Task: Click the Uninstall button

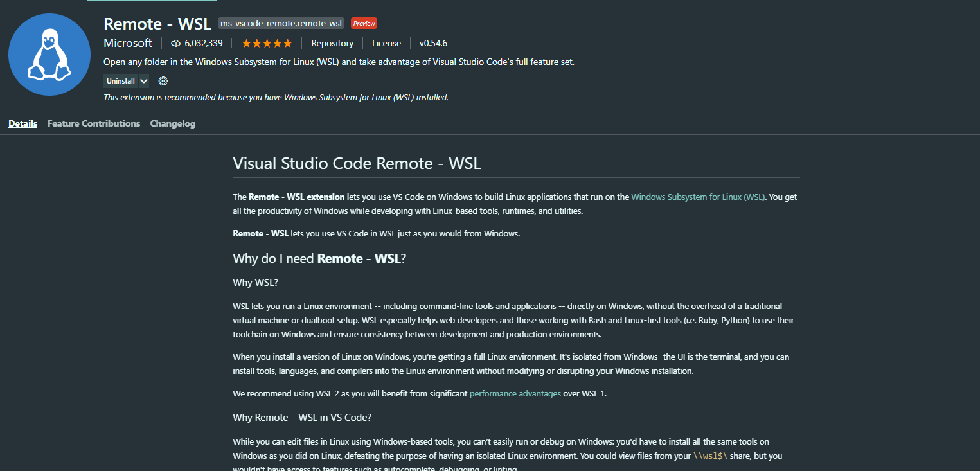Action: 121,81
